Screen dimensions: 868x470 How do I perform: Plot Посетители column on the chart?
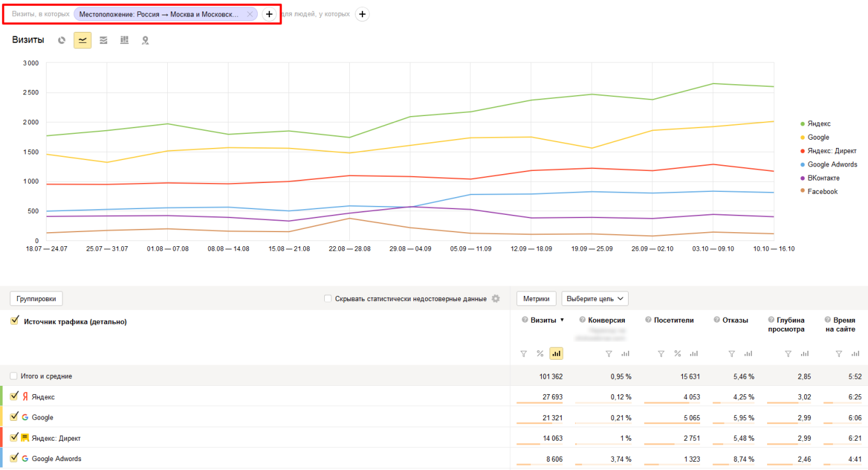coord(694,353)
